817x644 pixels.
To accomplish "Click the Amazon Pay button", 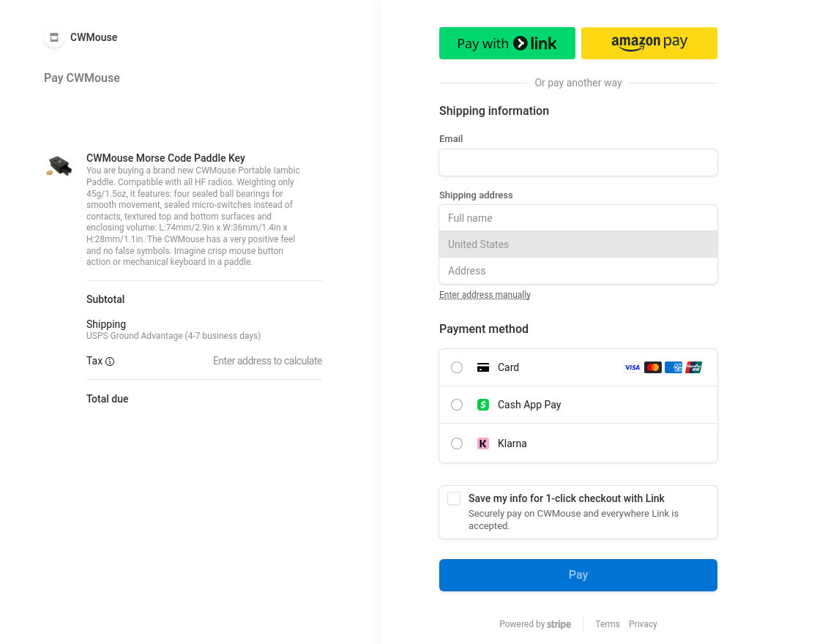I will point(649,43).
